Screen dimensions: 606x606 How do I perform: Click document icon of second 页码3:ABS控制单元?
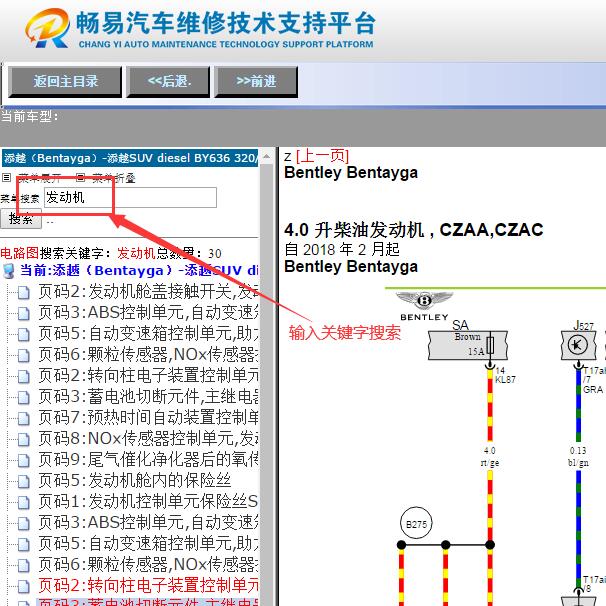click(x=24, y=523)
